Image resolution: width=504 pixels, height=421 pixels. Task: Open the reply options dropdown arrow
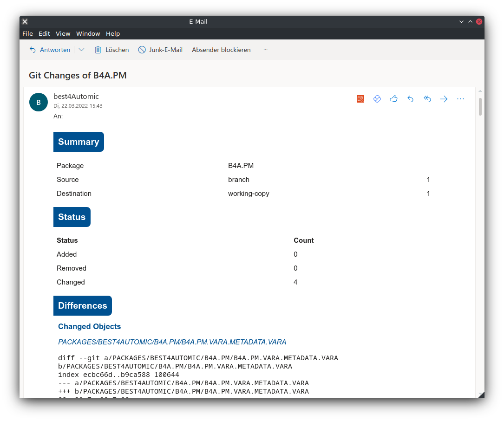[81, 50]
